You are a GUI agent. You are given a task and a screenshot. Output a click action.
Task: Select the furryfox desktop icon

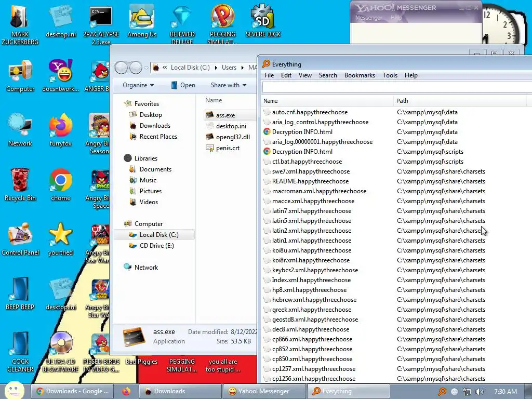(x=60, y=129)
